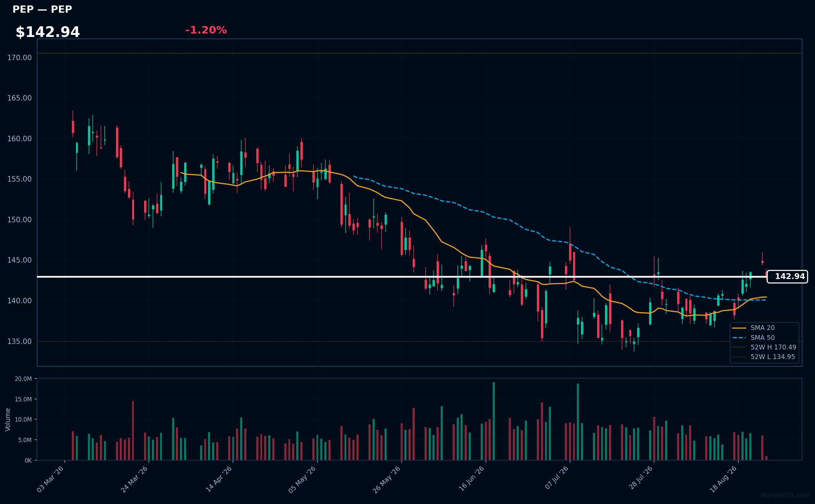The width and height of the screenshot is (815, 504).
Task: Click the "5.0M" volume axis label
Action: pos(25,440)
